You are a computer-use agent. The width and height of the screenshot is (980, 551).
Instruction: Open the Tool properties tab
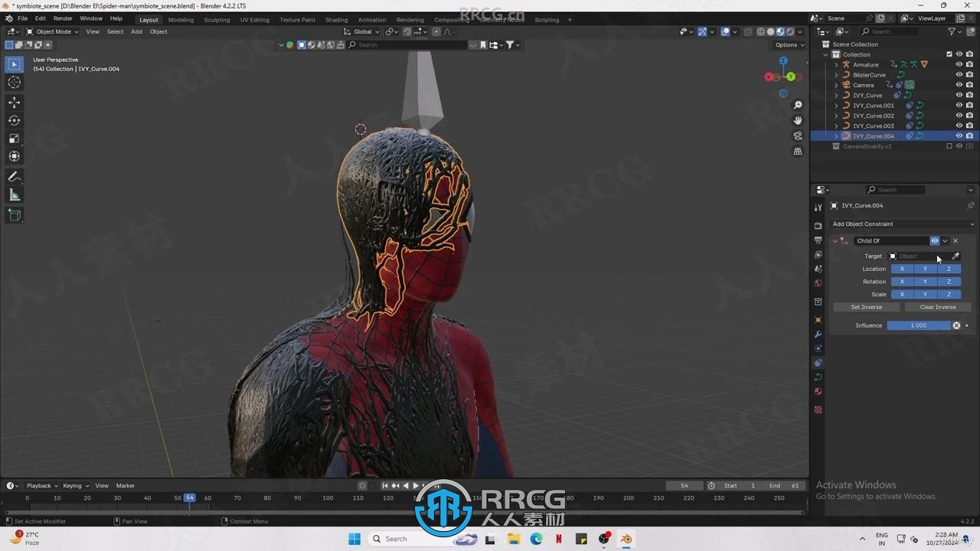[818, 207]
